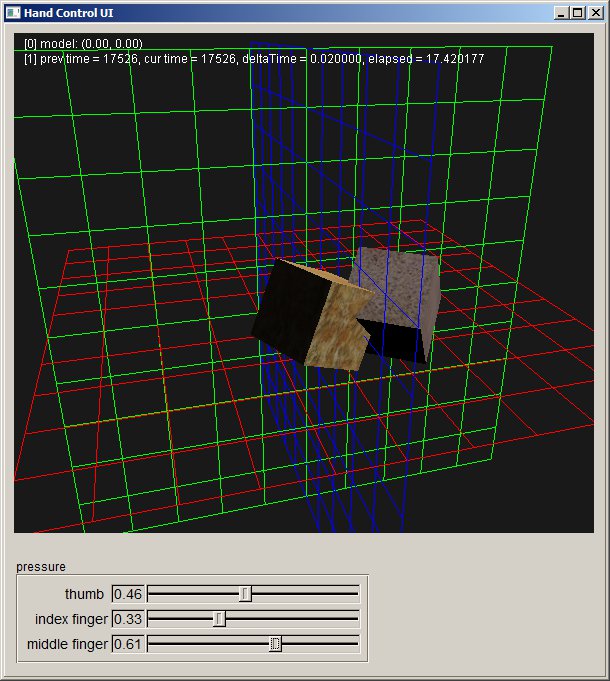Screen dimensions: 610x681
Task: Click the index finger value field 0.33
Action: pos(128,619)
